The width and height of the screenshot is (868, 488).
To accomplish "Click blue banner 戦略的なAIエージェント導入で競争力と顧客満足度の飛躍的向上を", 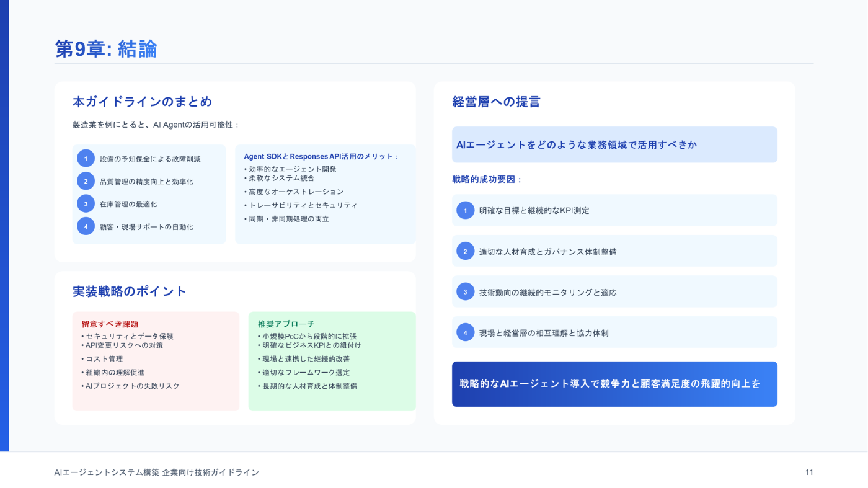I will pos(614,384).
